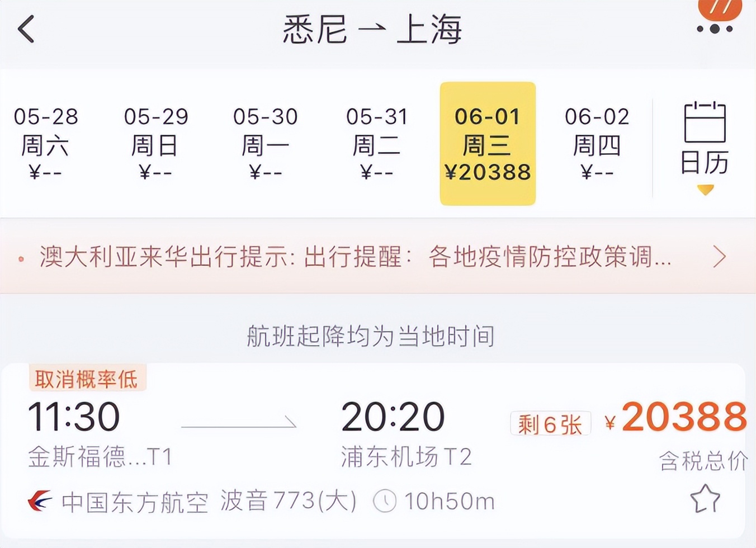
Task: Select the 05-30 周一 date tab
Action: click(x=267, y=143)
